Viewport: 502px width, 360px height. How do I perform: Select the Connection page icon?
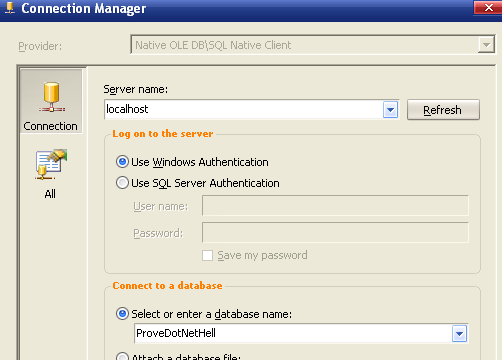(x=51, y=97)
